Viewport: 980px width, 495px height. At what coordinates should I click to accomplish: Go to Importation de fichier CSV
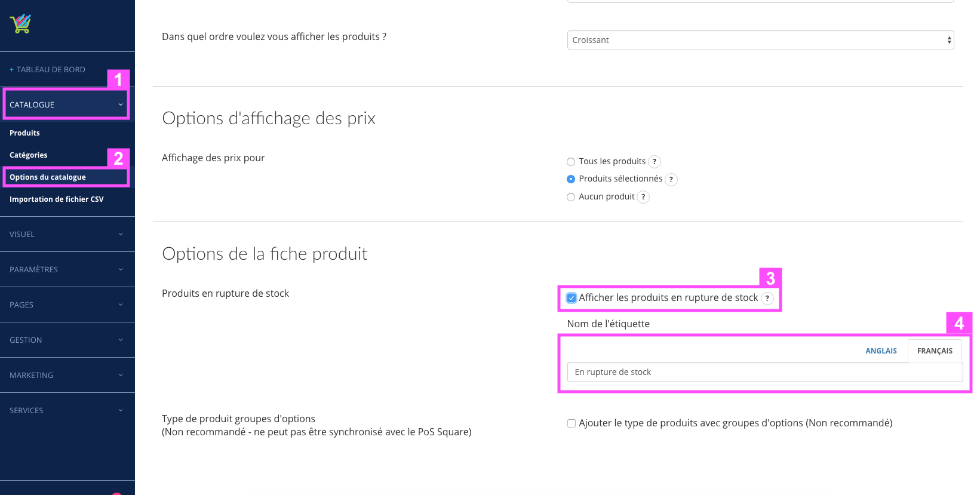coord(57,199)
